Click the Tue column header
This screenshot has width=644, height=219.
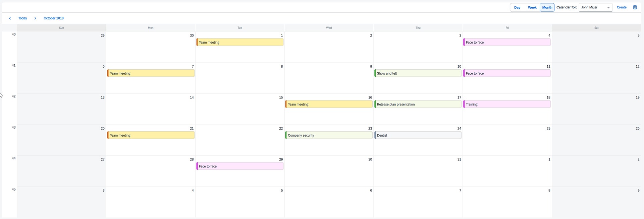(240, 28)
